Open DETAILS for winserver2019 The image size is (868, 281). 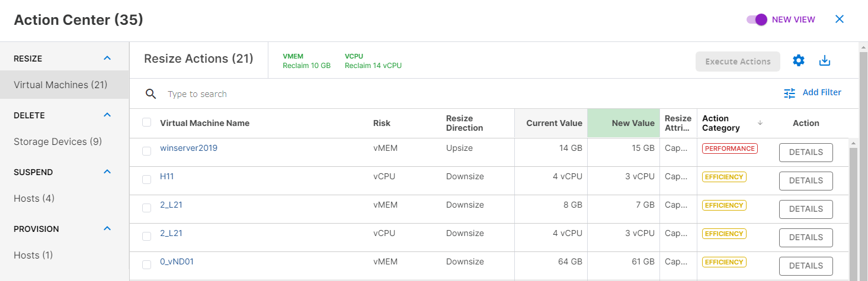[x=806, y=152]
